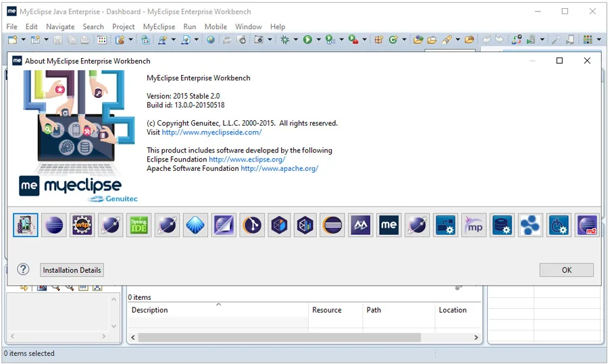
Task: Click the green Run play icon
Action: (307, 40)
